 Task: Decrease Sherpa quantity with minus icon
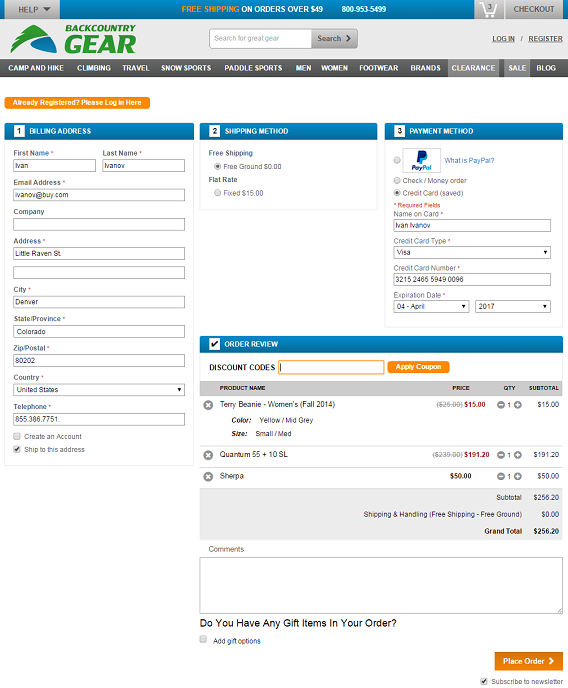click(500, 476)
